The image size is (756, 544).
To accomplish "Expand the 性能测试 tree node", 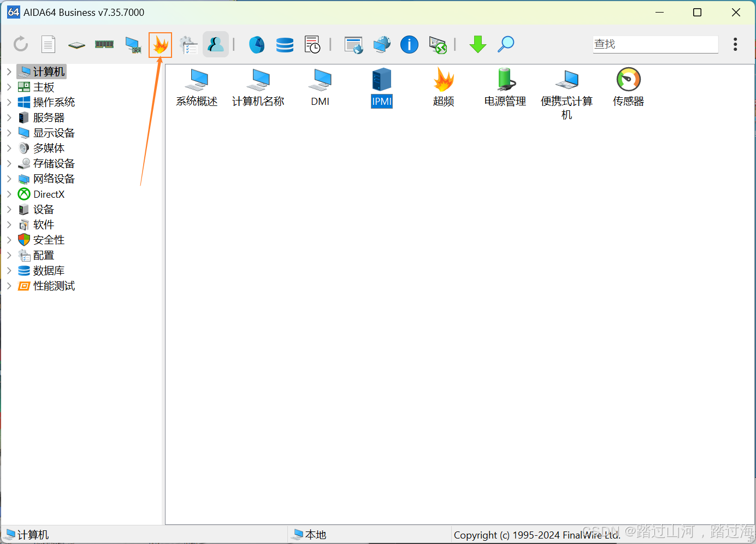I will (x=9, y=286).
